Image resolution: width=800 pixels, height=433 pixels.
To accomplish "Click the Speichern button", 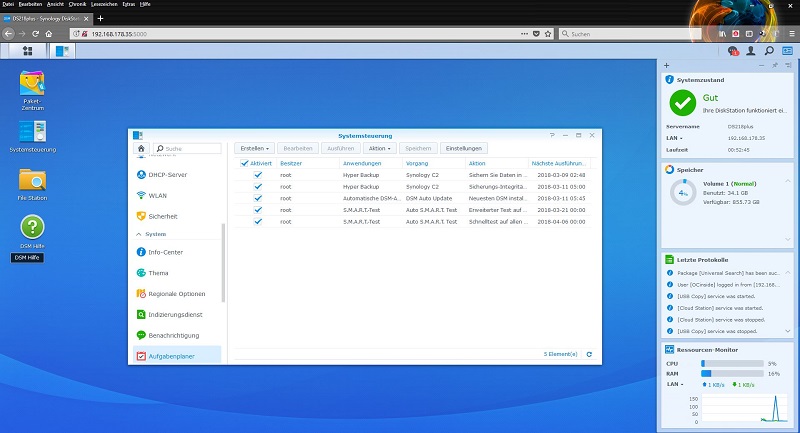I will 418,148.
